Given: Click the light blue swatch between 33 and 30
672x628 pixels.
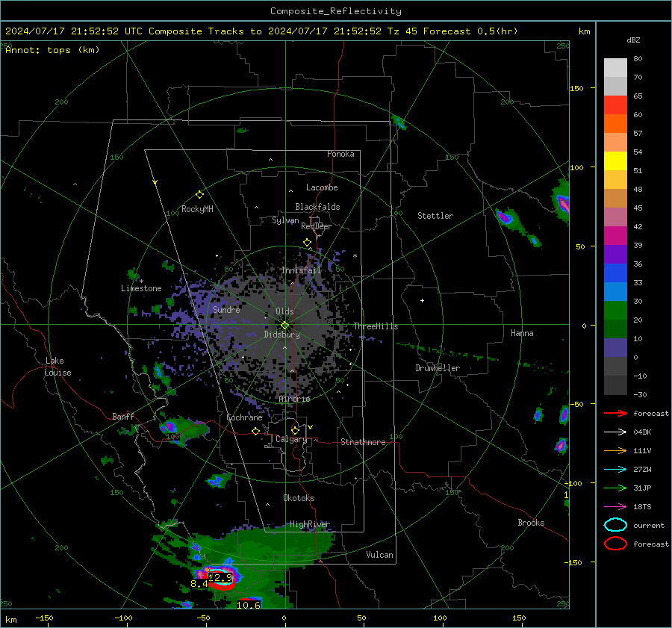Looking at the screenshot, I should click(x=615, y=291).
